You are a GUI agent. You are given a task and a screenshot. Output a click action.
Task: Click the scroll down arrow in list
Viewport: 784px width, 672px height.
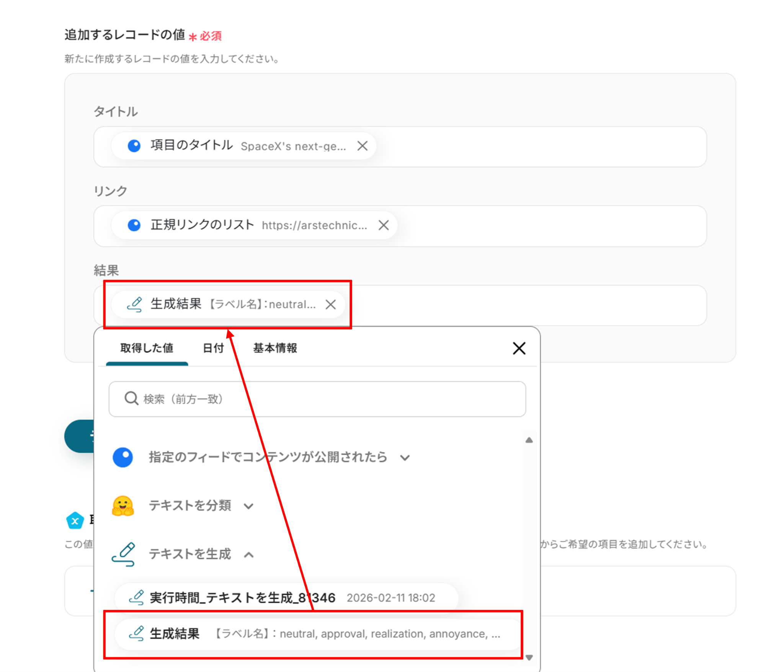point(529,657)
